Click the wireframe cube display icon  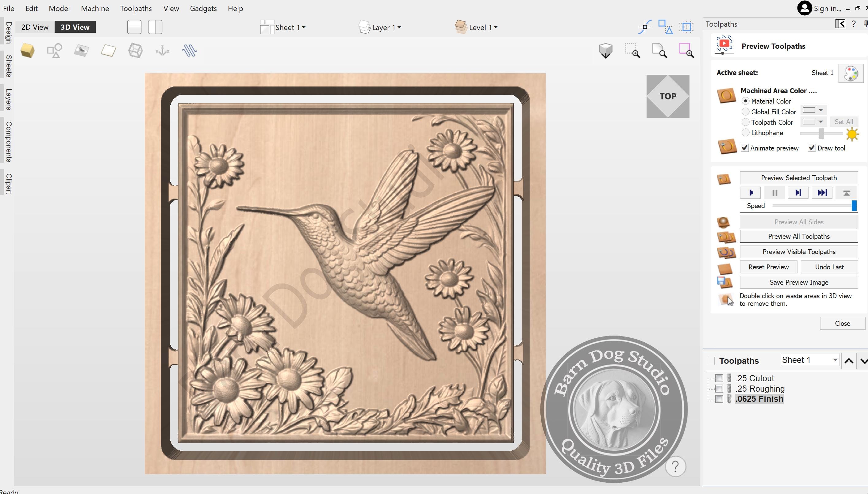(135, 50)
